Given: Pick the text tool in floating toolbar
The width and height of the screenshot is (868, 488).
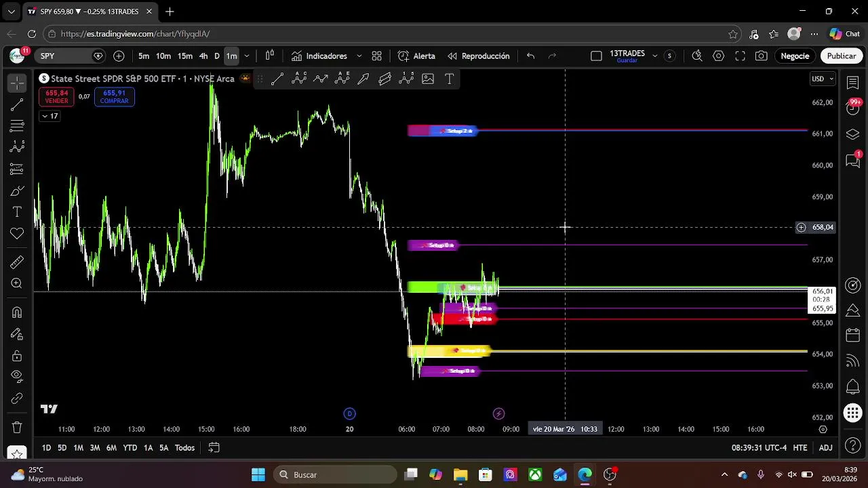Looking at the screenshot, I should [449, 79].
